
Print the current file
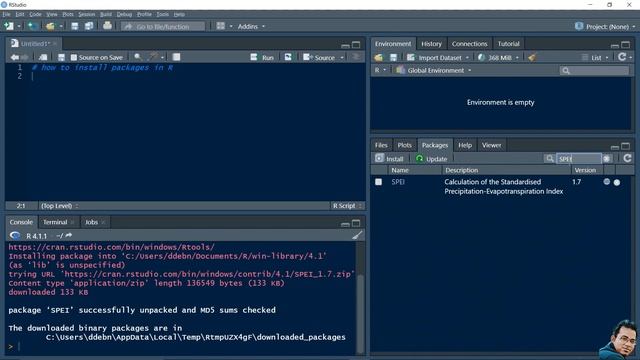(x=107, y=26)
